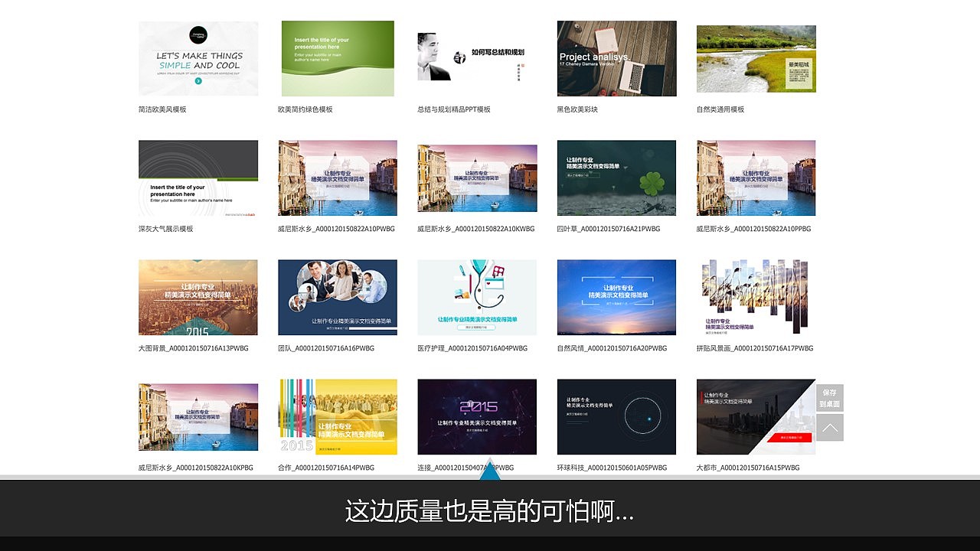The image size is (980, 551).
Task: Open the 深灰大气展示模板 template
Action: pyautogui.click(x=198, y=178)
